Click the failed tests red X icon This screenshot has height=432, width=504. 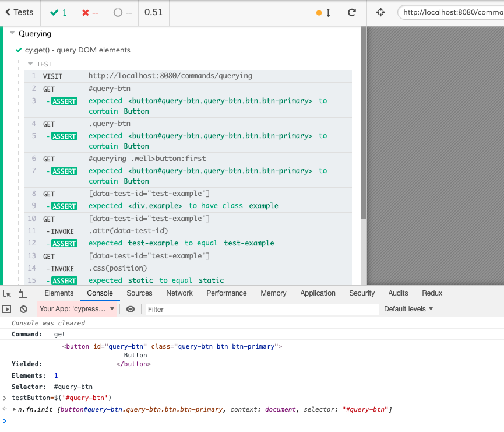(x=85, y=13)
